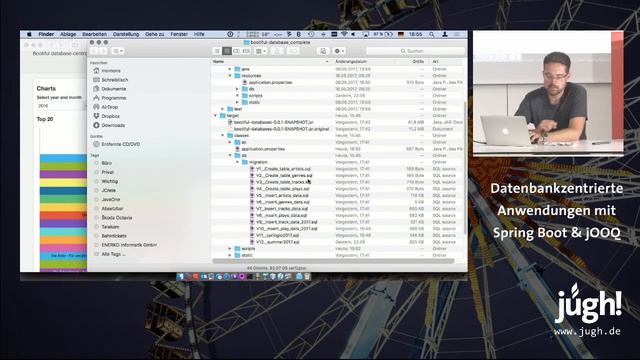
Task: Switch Finder to Cover Flow view
Action: [246, 51]
